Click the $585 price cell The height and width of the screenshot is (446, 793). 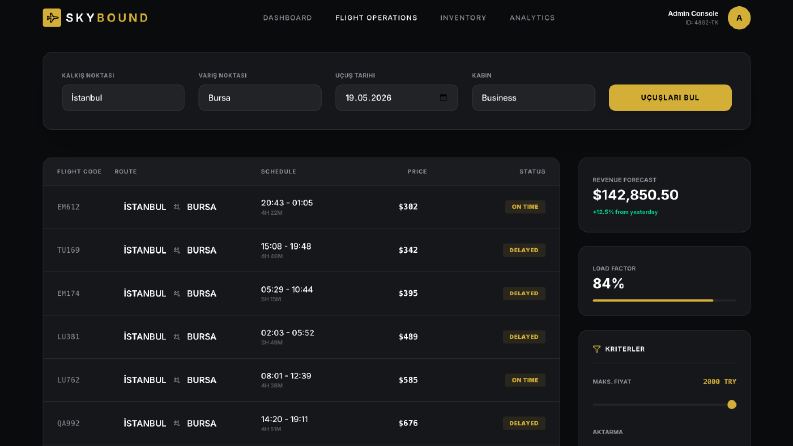click(408, 380)
